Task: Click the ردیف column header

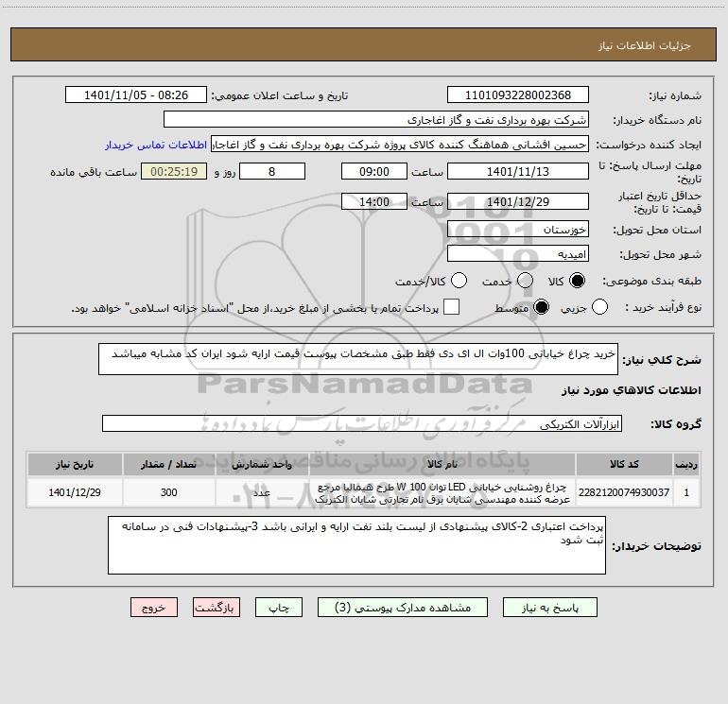Action: (686, 464)
